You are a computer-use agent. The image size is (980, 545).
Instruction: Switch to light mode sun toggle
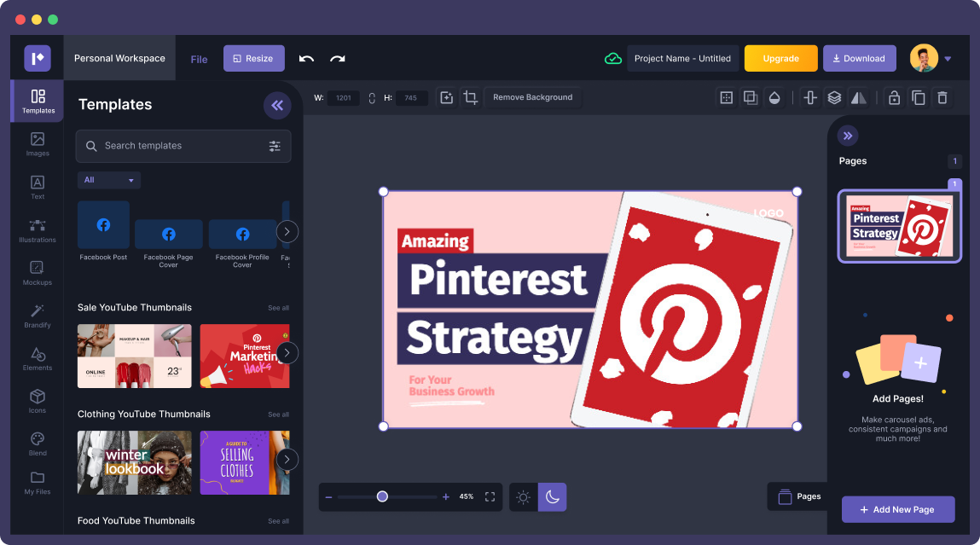pyautogui.click(x=524, y=497)
